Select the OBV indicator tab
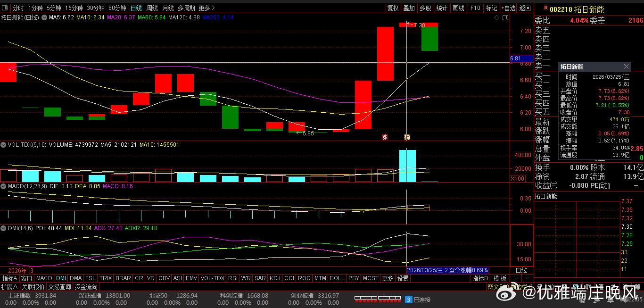This screenshot has height=308, width=644. pos(164,278)
